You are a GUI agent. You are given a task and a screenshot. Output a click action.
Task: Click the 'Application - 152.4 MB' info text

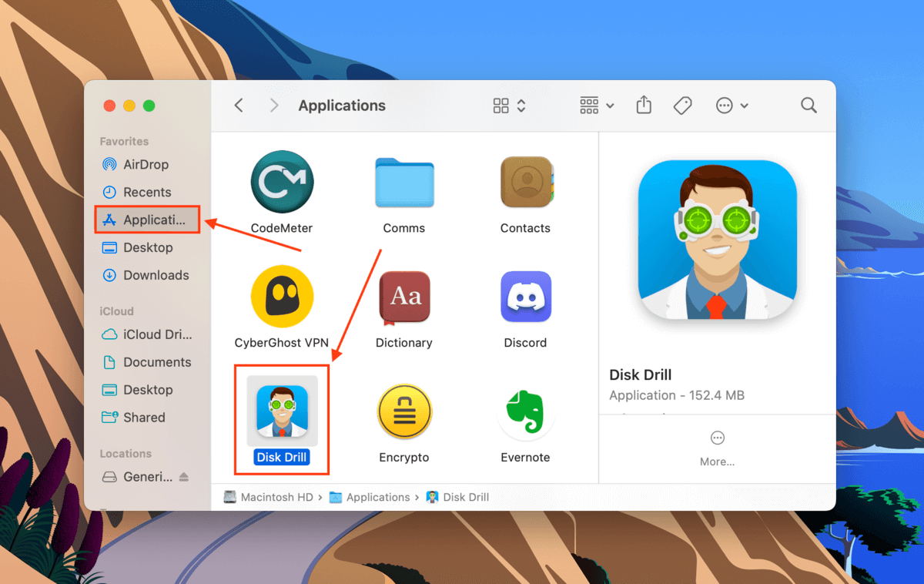(677, 395)
